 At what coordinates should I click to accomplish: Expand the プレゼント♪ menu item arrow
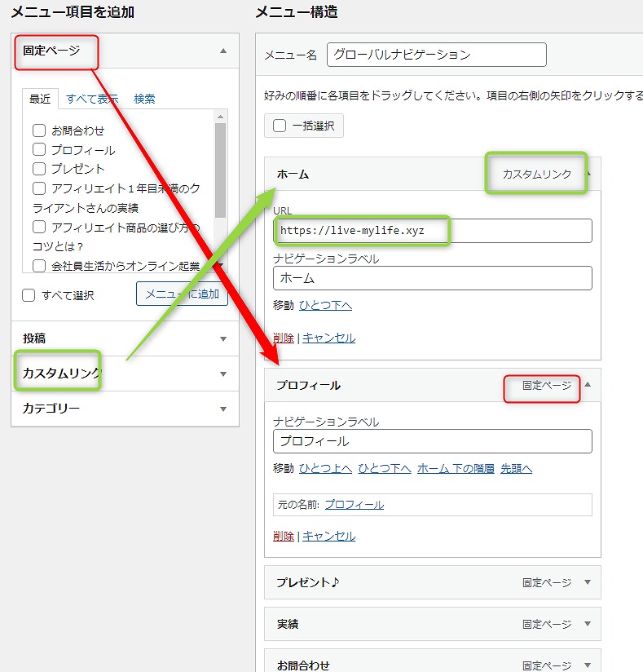(x=588, y=582)
